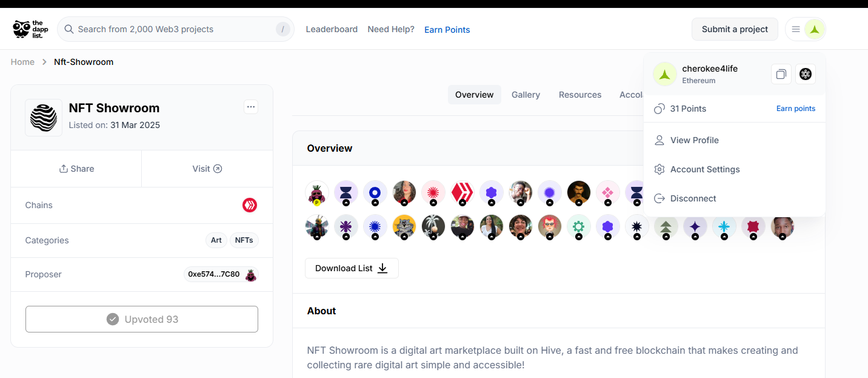Screen dimensions: 868x378
Task: Open Earn Points in top navigation
Action: tap(447, 30)
